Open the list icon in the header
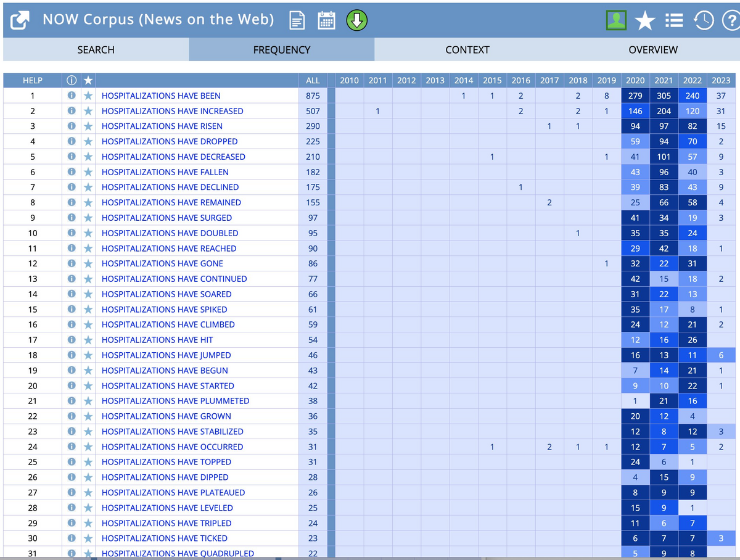Viewport: 740px width, 560px height. [x=673, y=21]
